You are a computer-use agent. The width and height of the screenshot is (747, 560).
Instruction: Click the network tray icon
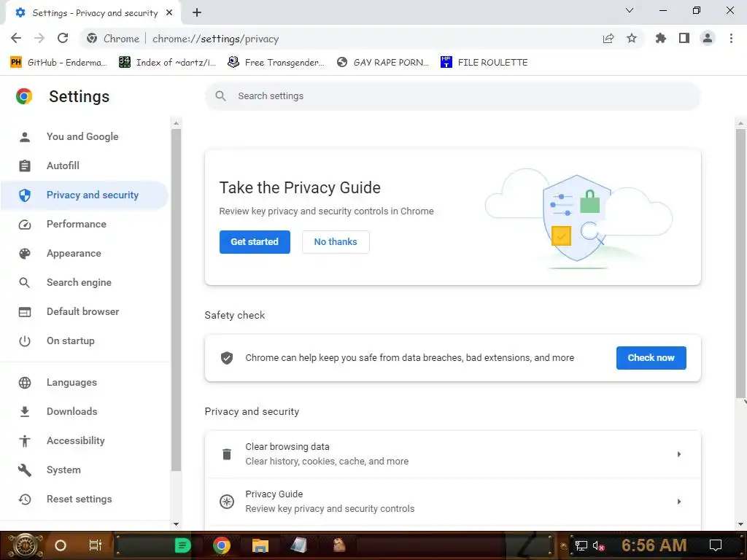tap(581, 545)
